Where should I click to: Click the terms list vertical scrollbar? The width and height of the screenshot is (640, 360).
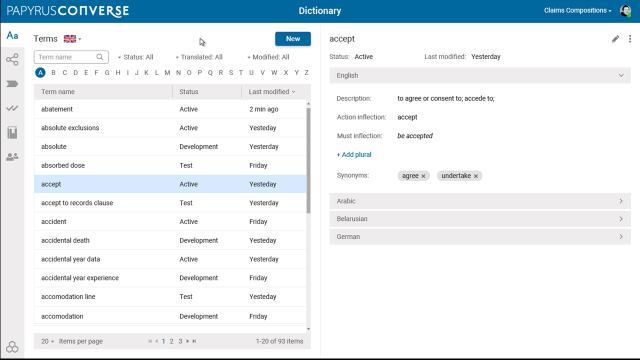point(308,160)
